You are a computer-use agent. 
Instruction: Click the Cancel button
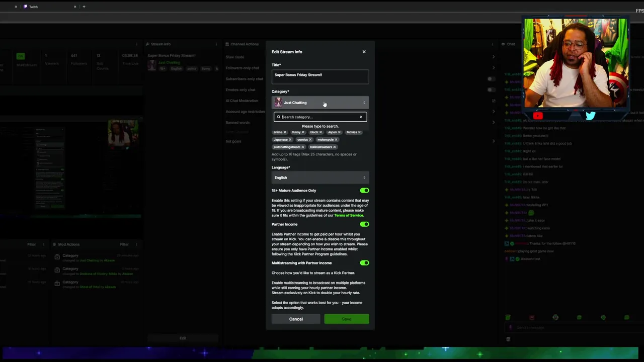(x=296, y=319)
